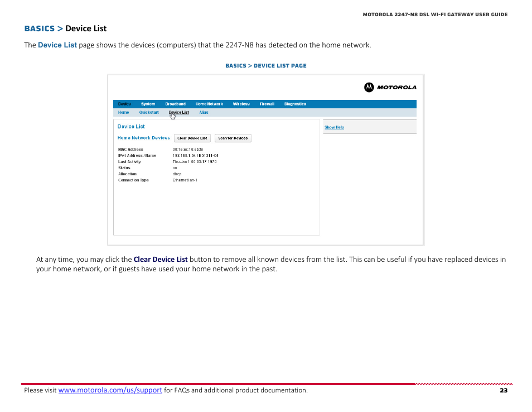Go to the Wireless tab
532x412 pixels.
coord(241,104)
